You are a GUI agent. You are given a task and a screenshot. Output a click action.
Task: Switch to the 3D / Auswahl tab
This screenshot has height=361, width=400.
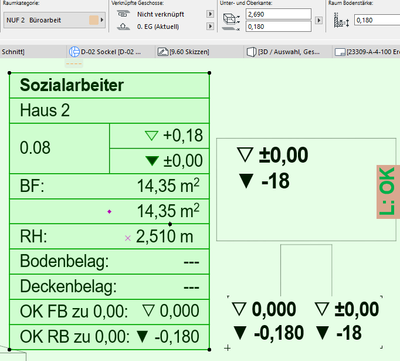tap(289, 52)
